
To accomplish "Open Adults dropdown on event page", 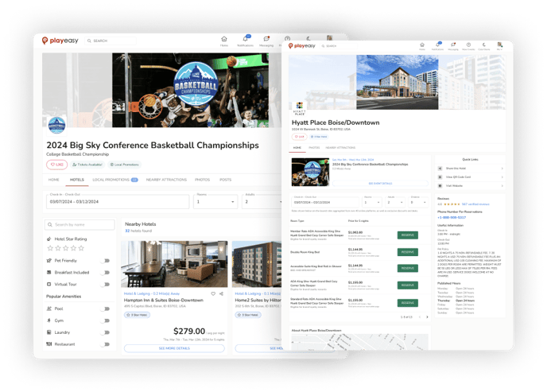I will 262,202.
